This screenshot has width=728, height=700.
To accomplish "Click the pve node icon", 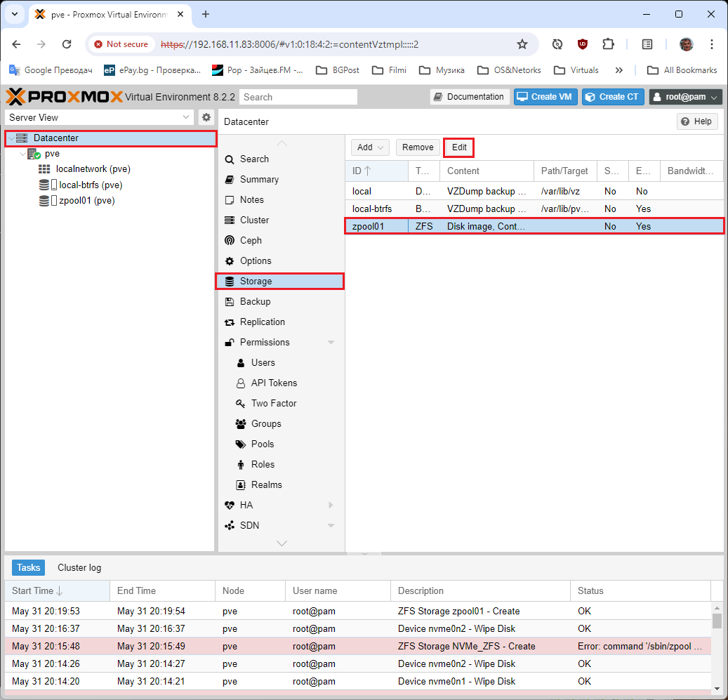I will (34, 154).
